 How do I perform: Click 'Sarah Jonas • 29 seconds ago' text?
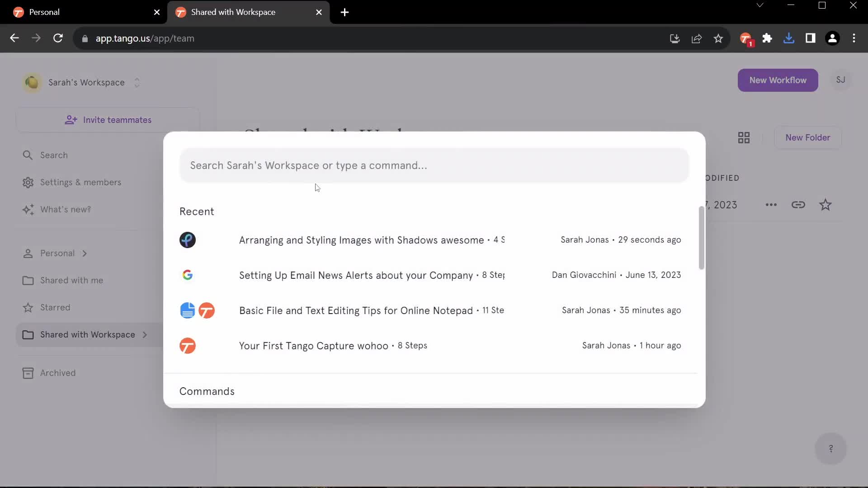coord(621,240)
